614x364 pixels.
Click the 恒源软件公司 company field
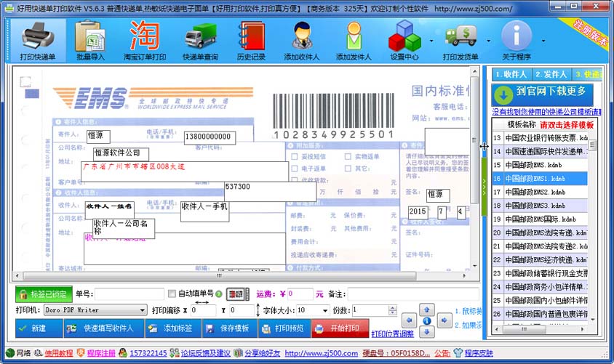point(121,153)
